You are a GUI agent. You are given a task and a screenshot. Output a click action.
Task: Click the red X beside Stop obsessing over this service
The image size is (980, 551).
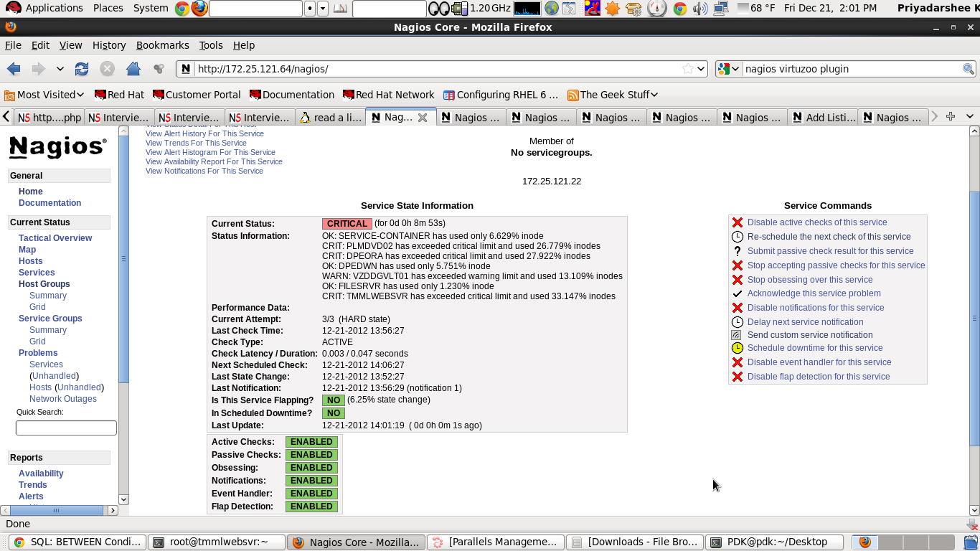pos(737,280)
